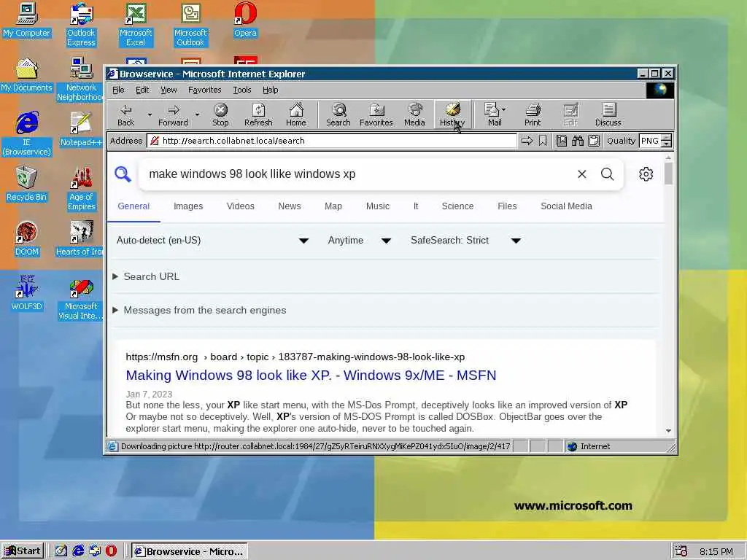This screenshot has width=747, height=560.
Task: Refresh the current page
Action: (x=258, y=114)
